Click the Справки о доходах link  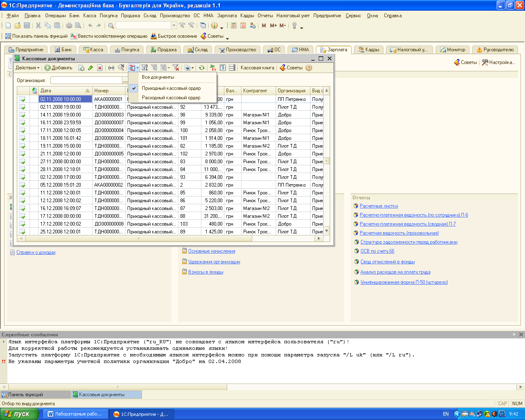36,252
